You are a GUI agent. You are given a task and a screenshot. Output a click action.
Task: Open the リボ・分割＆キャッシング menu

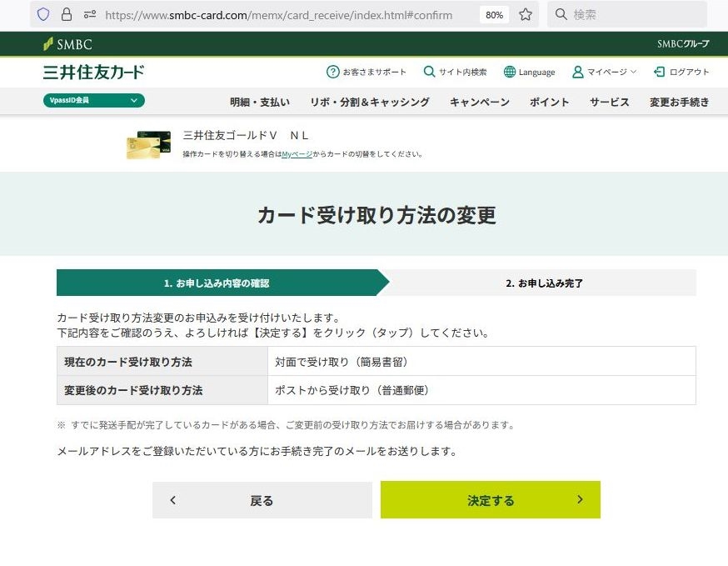pos(370,102)
